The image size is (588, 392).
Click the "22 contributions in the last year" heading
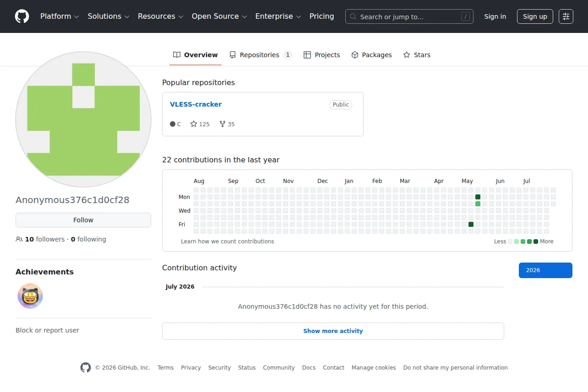click(x=221, y=160)
